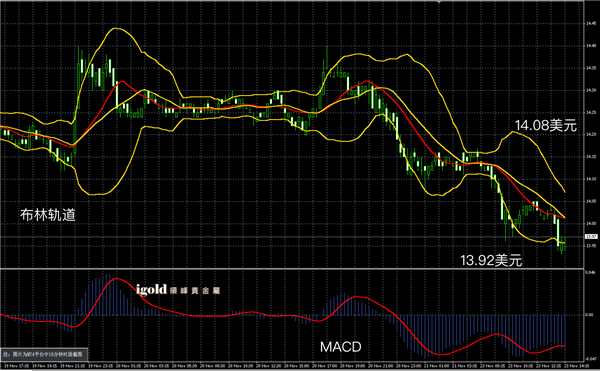This screenshot has height=371, width=600.
Task: Click the divider between price chart and MACD
Action: point(292,268)
